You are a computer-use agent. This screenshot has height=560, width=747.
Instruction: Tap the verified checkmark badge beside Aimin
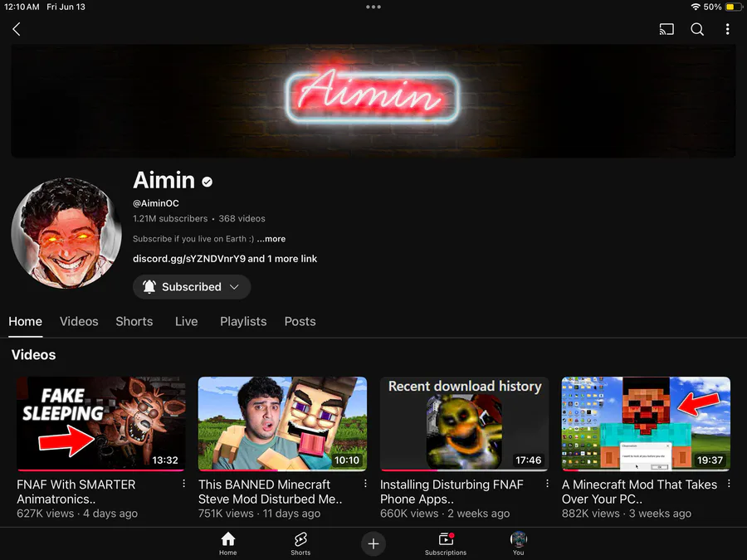pos(207,182)
